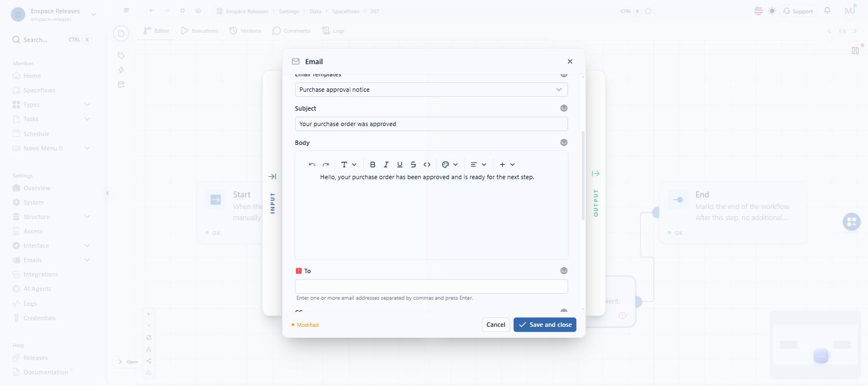This screenshot has height=386, width=868.
Task: Click the Email dialog scrollbar
Action: pyautogui.click(x=583, y=176)
